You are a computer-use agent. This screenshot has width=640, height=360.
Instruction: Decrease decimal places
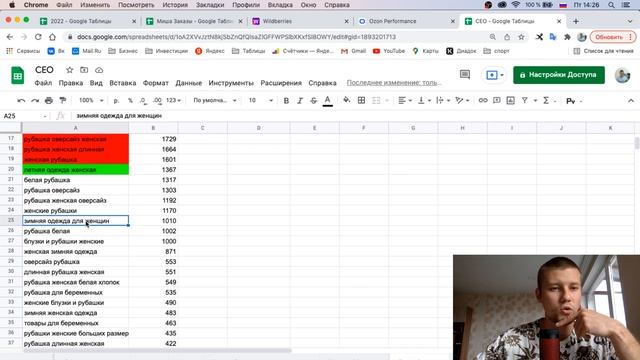[x=143, y=100]
